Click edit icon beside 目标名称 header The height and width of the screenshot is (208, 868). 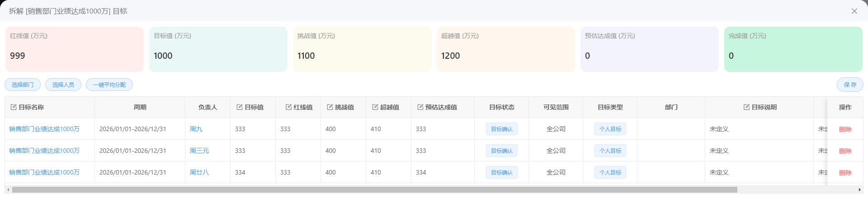coord(14,107)
